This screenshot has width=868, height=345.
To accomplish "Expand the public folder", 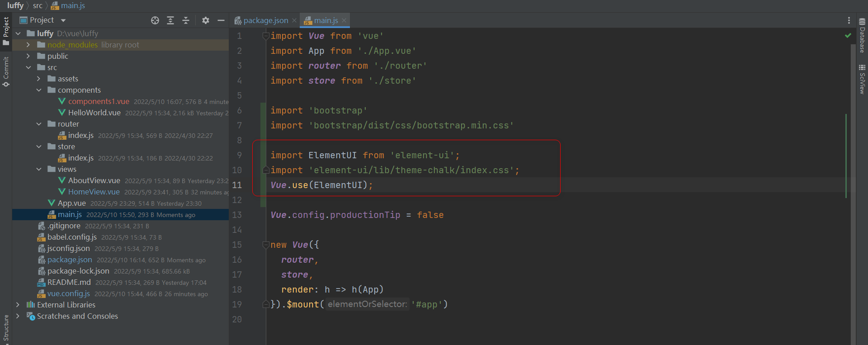I will click(x=28, y=56).
